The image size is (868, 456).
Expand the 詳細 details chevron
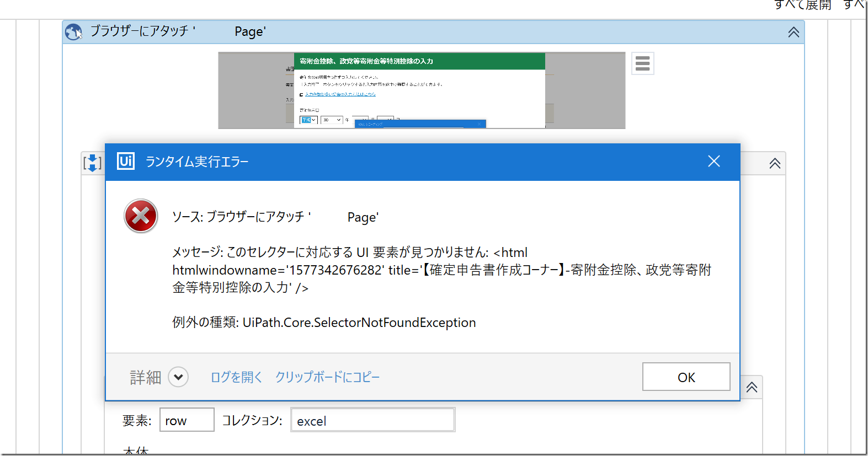pyautogui.click(x=178, y=377)
